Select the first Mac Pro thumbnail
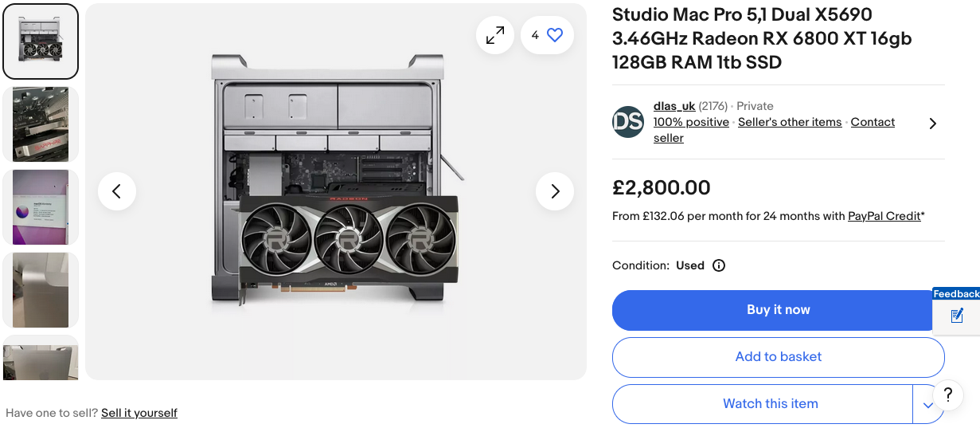 [41, 41]
